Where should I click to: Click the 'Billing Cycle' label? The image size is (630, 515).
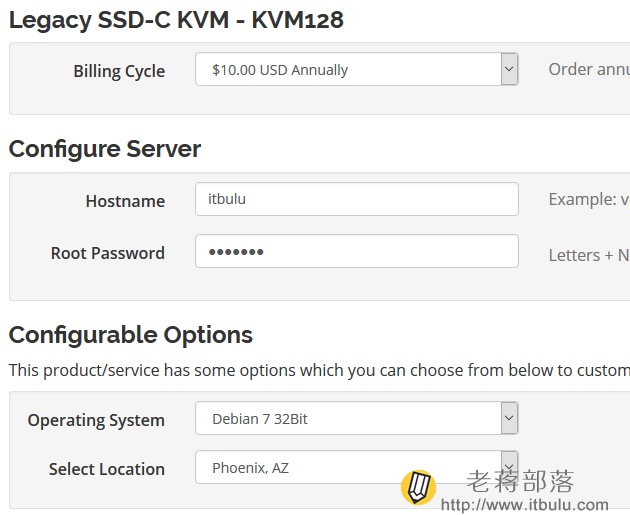tap(119, 71)
